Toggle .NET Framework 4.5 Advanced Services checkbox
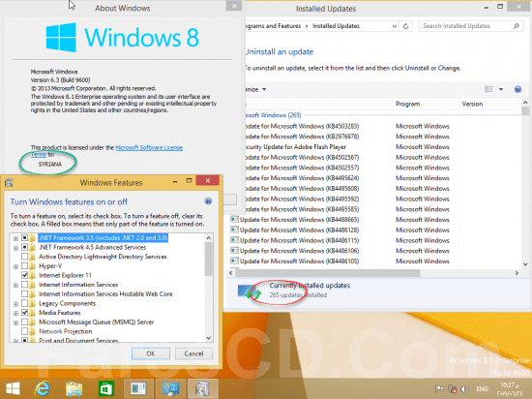Viewport: 532px width, 399px height. point(25,247)
